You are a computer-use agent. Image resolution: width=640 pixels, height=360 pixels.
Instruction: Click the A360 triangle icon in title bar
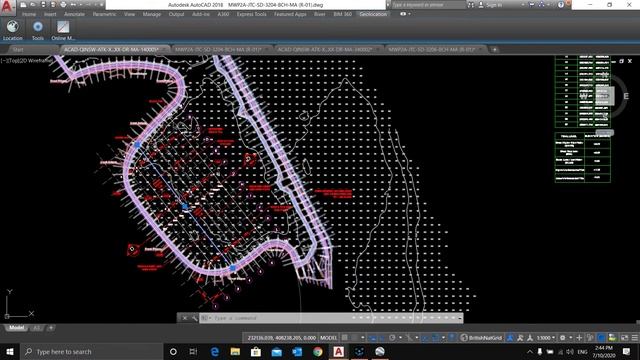(541, 4)
